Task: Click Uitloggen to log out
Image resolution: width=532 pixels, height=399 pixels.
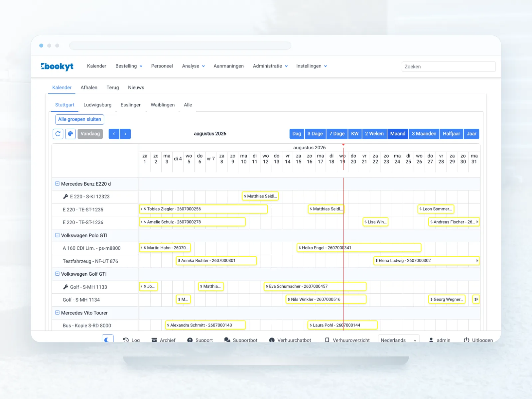Action: (478, 340)
